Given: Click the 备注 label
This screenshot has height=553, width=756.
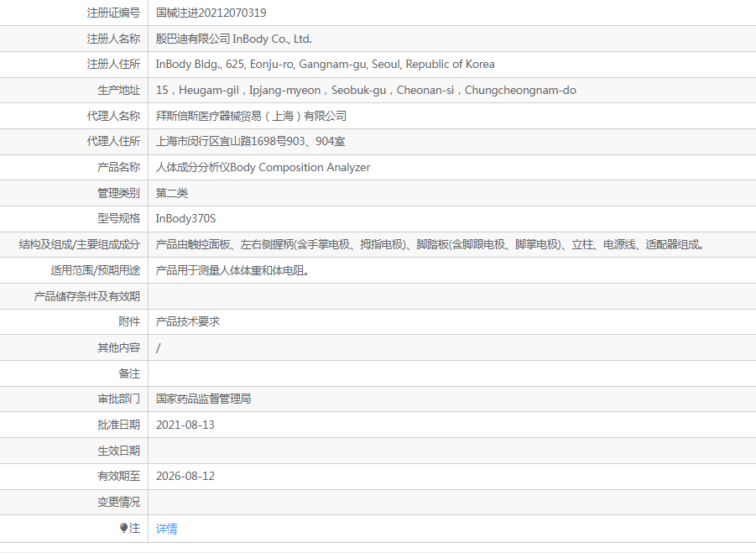Looking at the screenshot, I should (129, 373).
